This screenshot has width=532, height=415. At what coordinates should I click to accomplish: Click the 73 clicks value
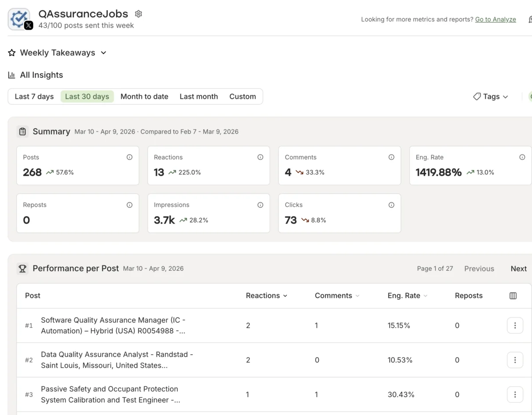click(291, 220)
